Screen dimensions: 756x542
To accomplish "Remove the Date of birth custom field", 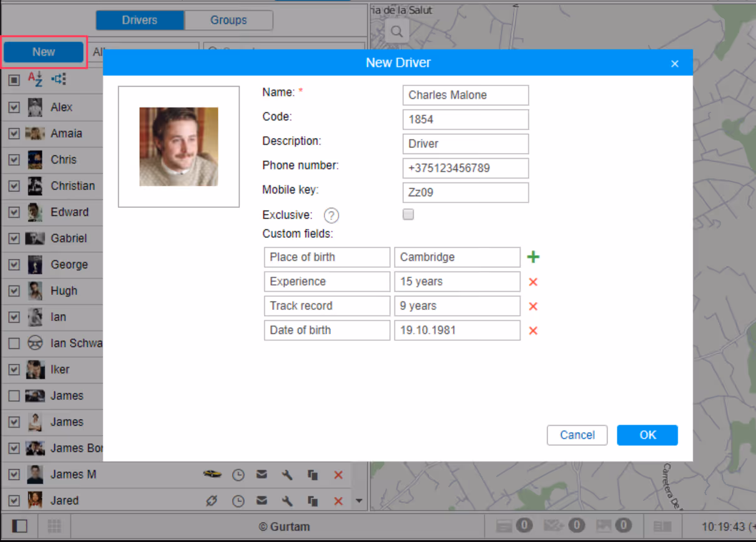I will pyautogui.click(x=533, y=331).
